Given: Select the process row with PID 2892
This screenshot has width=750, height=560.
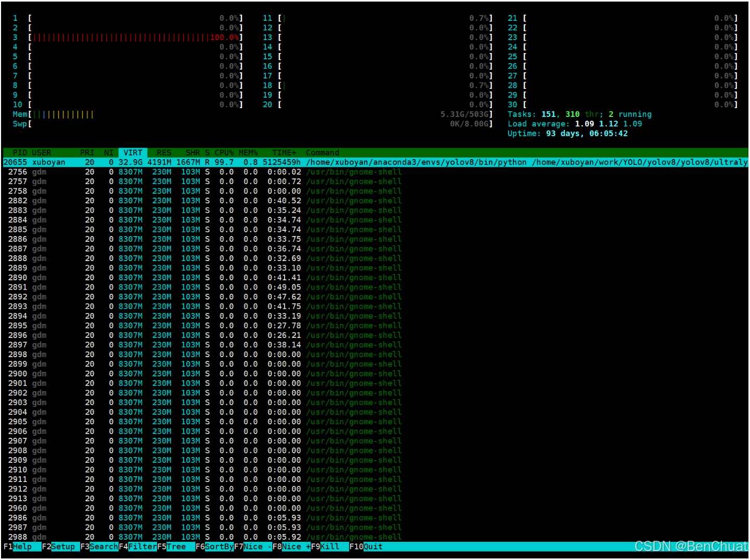Looking at the screenshot, I should point(375,297).
